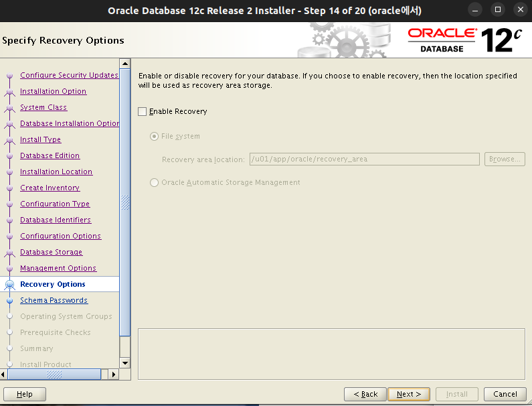Click the Recovery area location field
532x406 pixels.
tap(365, 159)
